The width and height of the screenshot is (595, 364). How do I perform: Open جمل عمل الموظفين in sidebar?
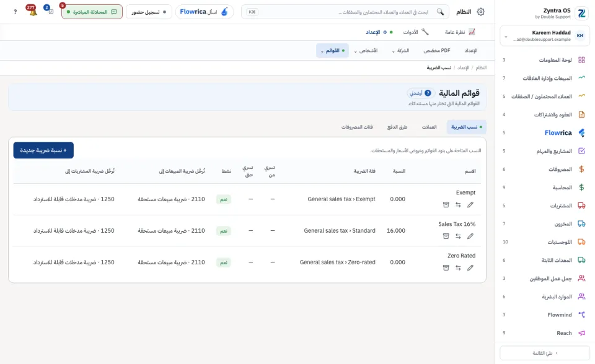tap(545, 279)
